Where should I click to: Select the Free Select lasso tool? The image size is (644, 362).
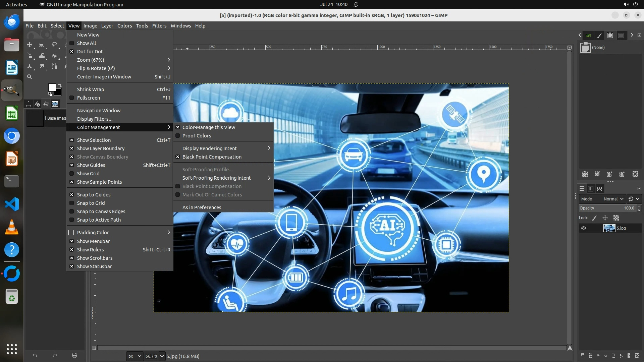point(54,45)
